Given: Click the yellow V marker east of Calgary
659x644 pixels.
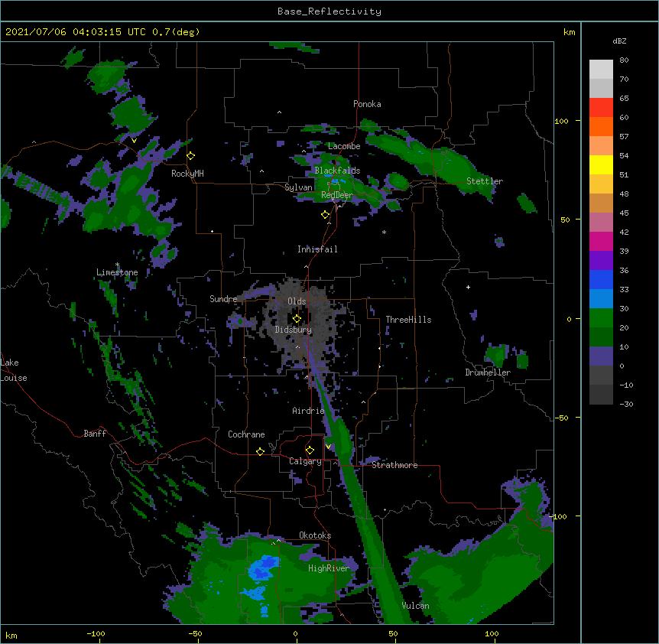Looking at the screenshot, I should click(x=328, y=447).
